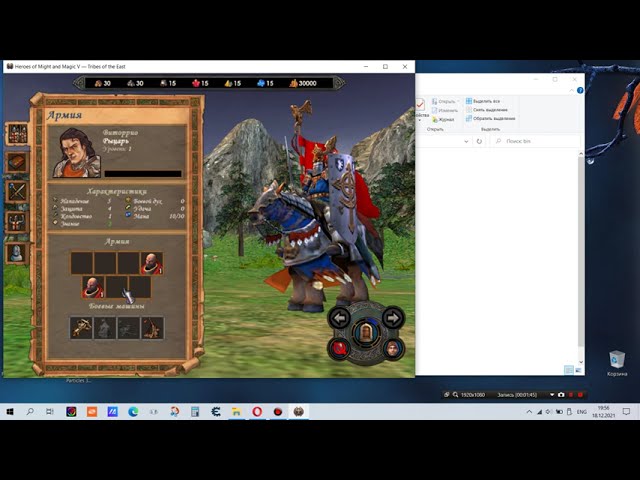Click the recorder camera screenshot icon
Image resolution: width=640 pixels, height=480 pixels.
561,395
